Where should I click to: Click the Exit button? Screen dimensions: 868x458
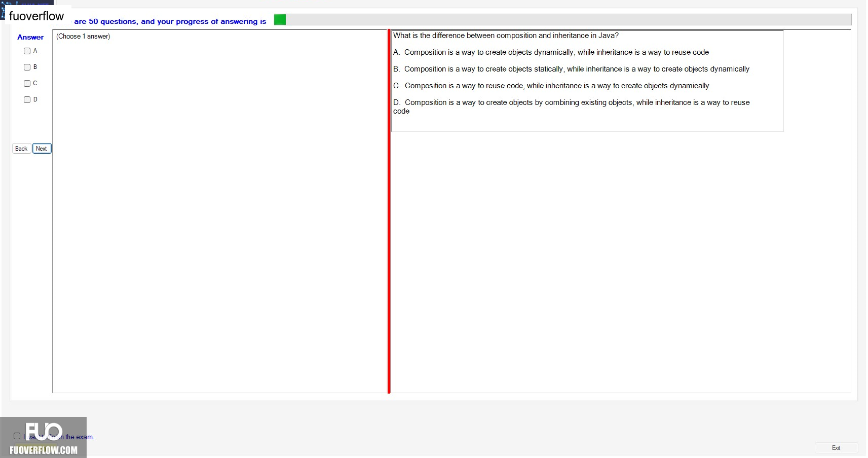pos(836,448)
